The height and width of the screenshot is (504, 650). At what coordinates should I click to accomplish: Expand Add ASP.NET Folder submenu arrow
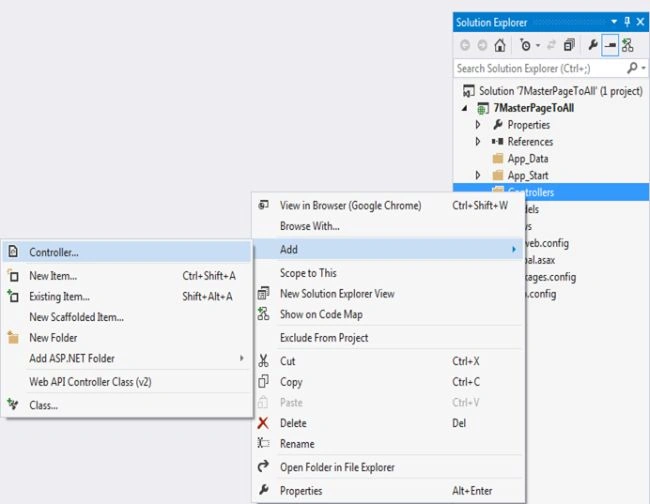242,358
